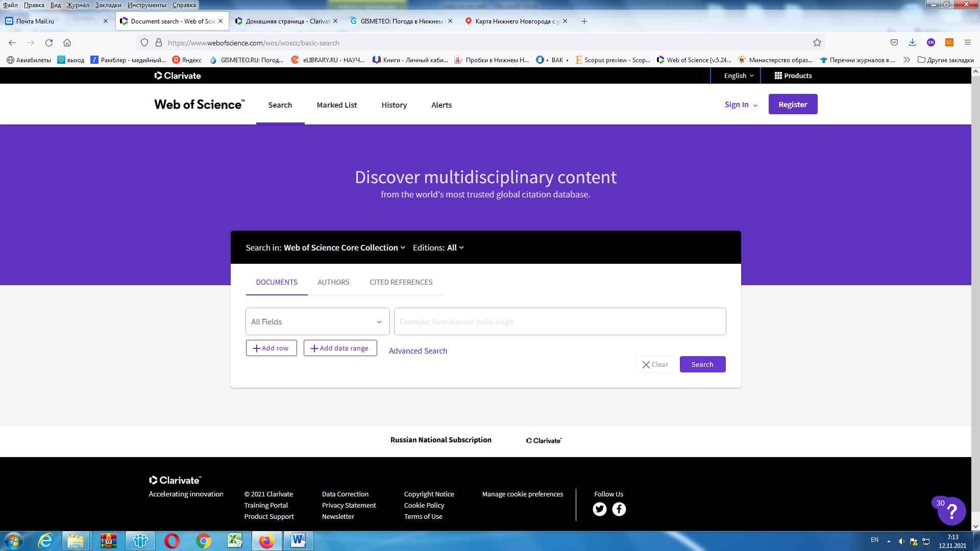Open the English language dropdown

coord(739,76)
